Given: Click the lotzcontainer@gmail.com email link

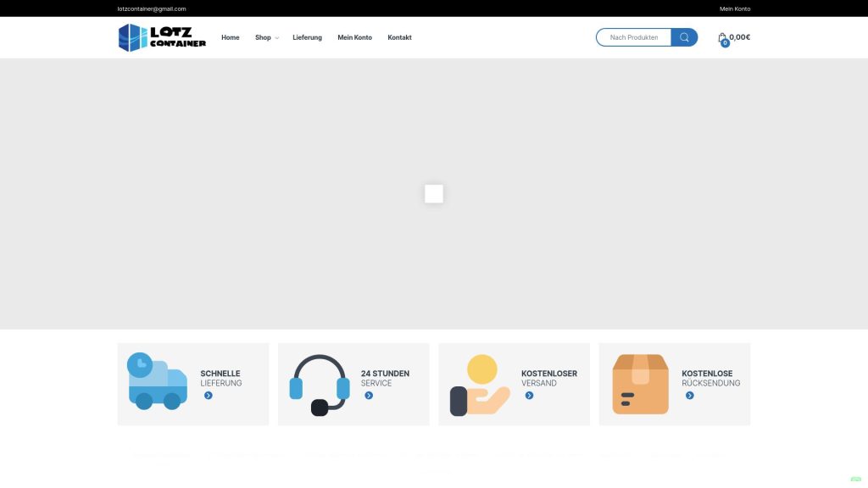Looking at the screenshot, I should [152, 8].
